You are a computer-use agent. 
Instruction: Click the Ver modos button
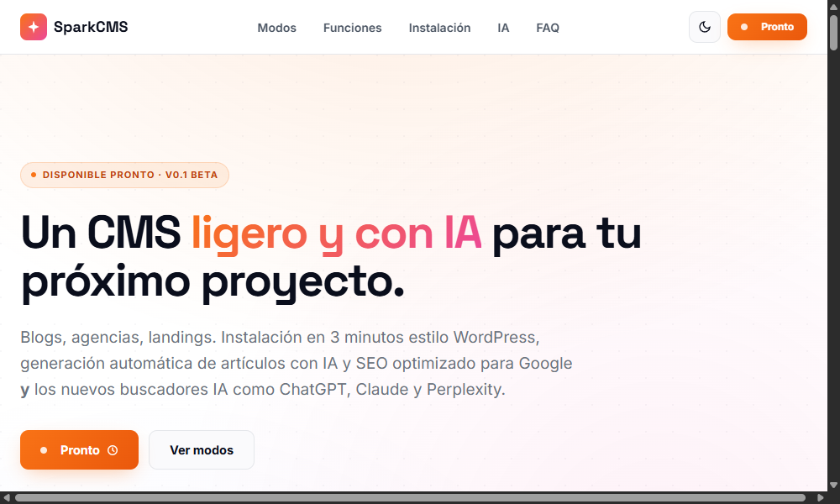click(x=202, y=450)
